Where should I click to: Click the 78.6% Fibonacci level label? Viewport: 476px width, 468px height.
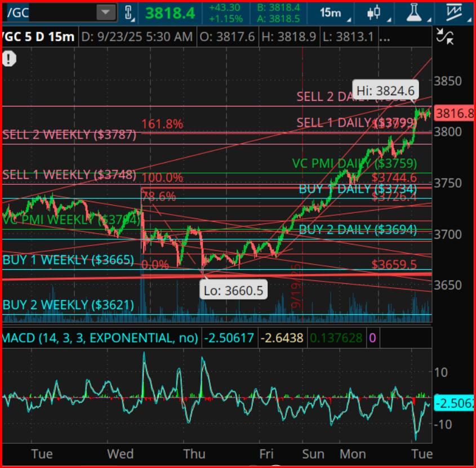pos(159,197)
